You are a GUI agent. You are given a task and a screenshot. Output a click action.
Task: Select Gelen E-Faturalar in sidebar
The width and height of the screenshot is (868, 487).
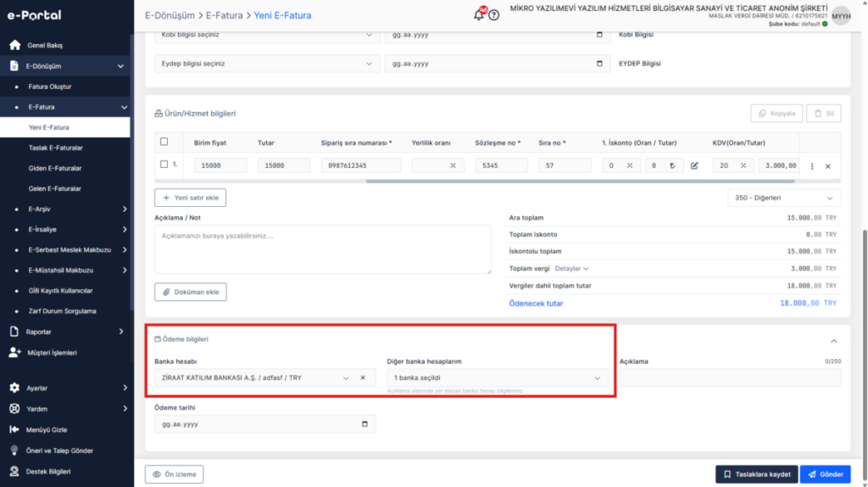coord(55,189)
